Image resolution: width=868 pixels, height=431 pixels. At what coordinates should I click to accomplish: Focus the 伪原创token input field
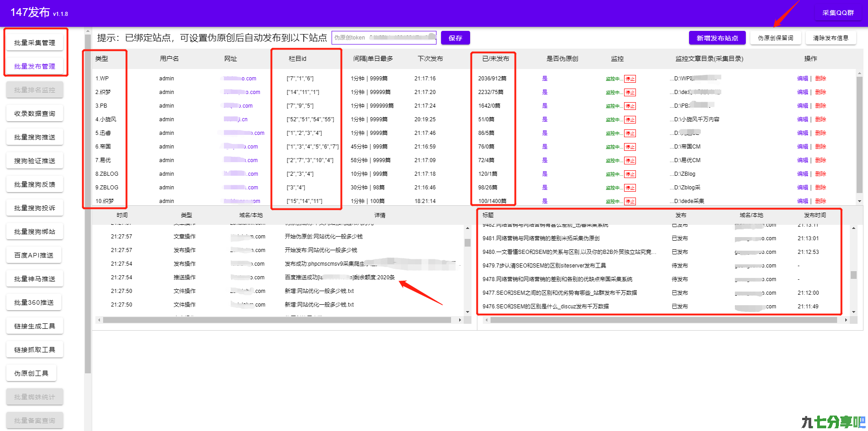click(x=384, y=38)
